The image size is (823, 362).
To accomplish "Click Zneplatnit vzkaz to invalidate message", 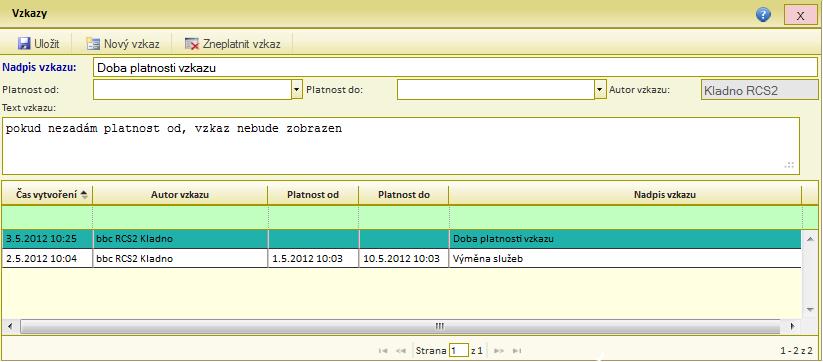I will 233,44.
